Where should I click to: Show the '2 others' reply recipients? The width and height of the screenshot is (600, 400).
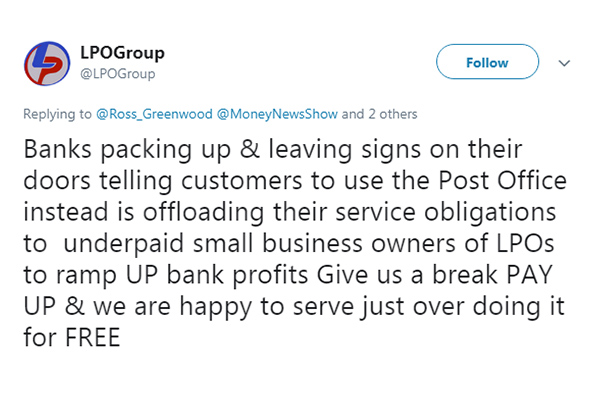coord(390,114)
